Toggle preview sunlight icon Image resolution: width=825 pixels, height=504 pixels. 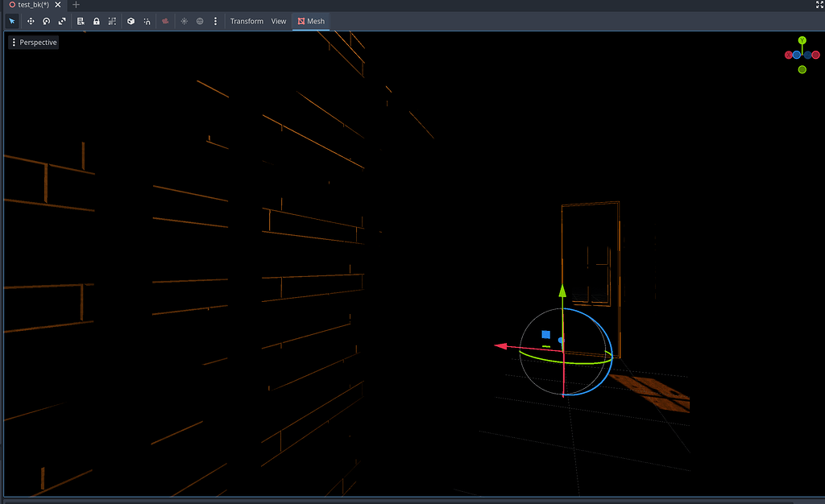183,21
